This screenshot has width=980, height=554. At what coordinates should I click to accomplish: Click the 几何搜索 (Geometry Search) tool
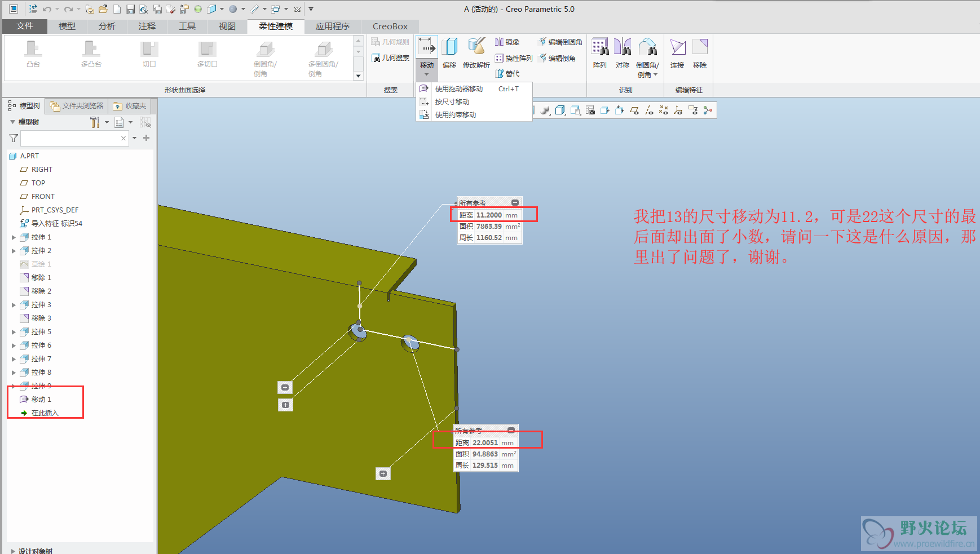[390, 57]
